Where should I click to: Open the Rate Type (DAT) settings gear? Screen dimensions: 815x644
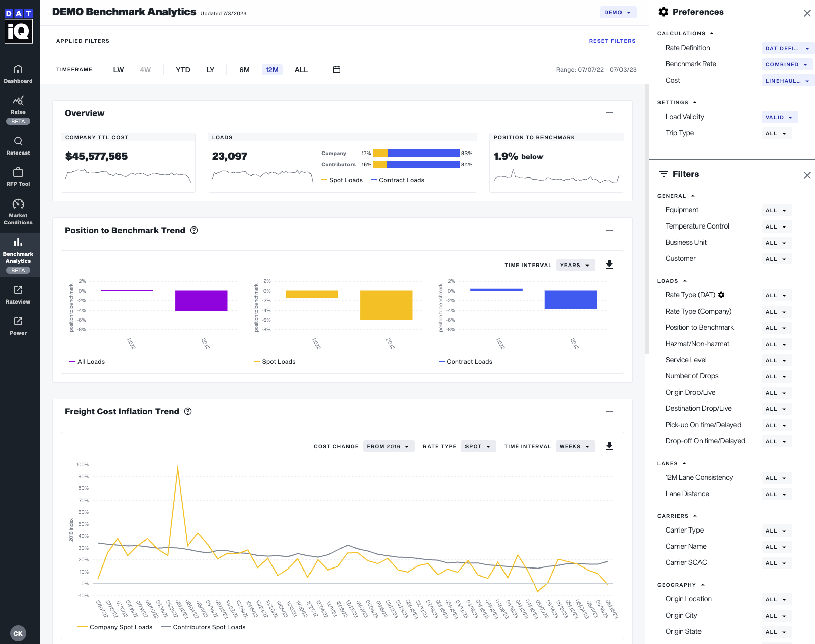[x=721, y=295]
